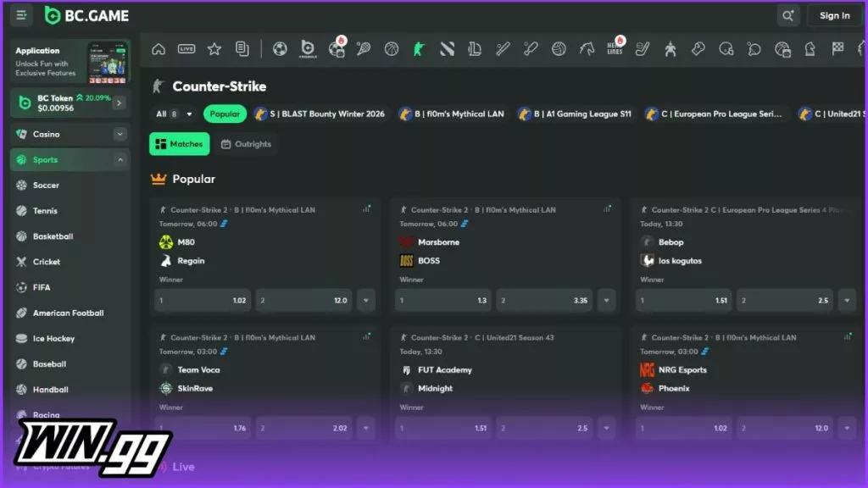Select the green Counter-Strike icon
The image size is (868, 488).
[x=419, y=49]
